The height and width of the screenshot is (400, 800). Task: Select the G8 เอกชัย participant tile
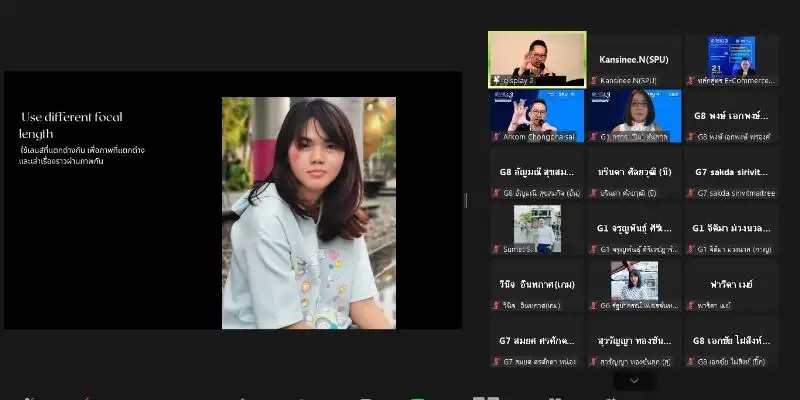coord(732,342)
